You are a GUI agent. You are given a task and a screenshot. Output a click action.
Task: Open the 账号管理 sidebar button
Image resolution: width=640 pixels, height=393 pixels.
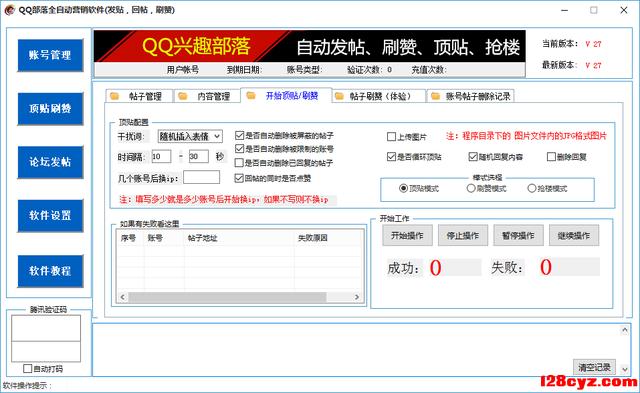tap(50, 55)
